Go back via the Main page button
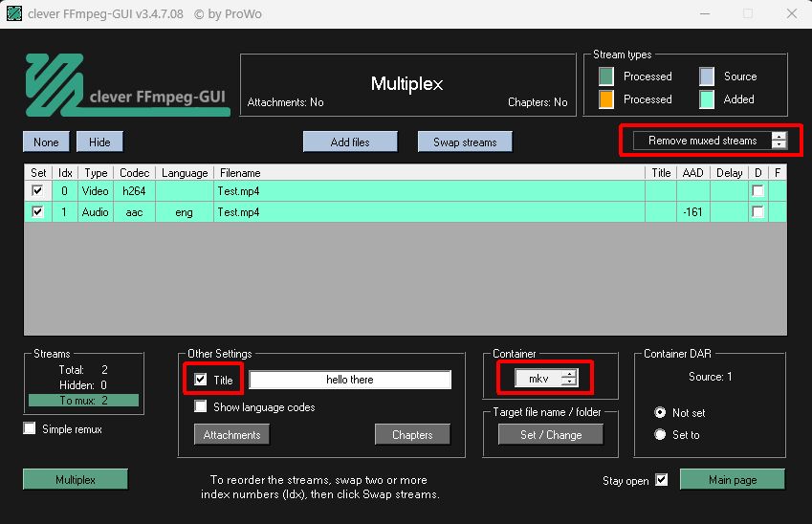The width and height of the screenshot is (812, 524). (733, 479)
